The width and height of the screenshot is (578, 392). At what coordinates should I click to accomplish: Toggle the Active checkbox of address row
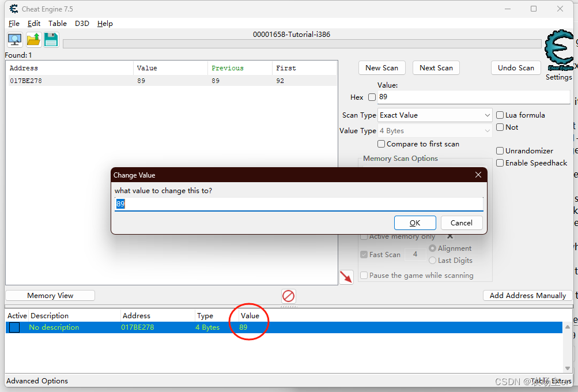click(14, 327)
